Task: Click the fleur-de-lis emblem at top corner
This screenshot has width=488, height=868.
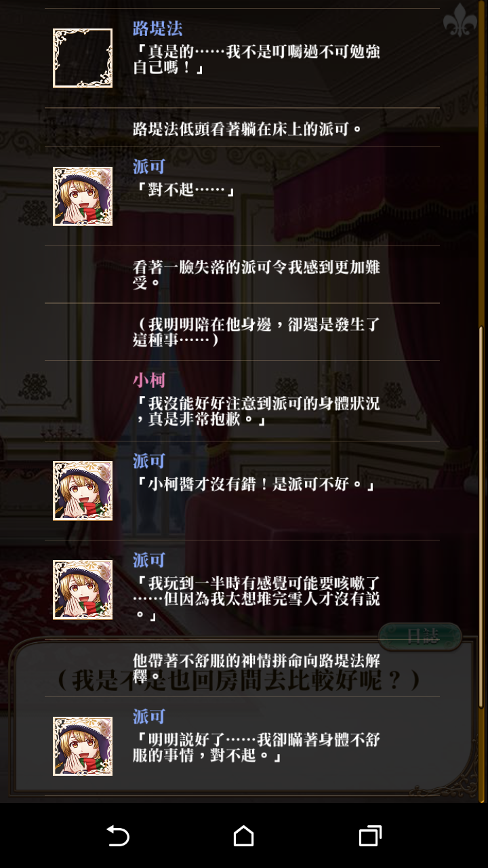Action: click(x=460, y=24)
